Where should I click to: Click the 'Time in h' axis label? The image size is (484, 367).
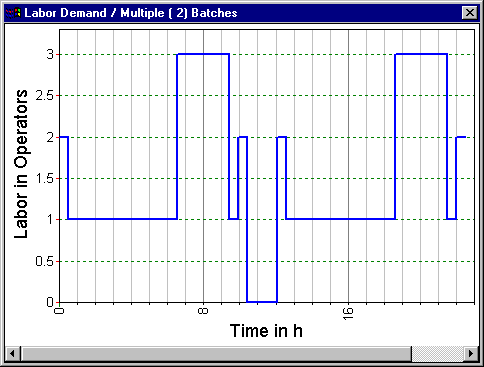[266, 331]
